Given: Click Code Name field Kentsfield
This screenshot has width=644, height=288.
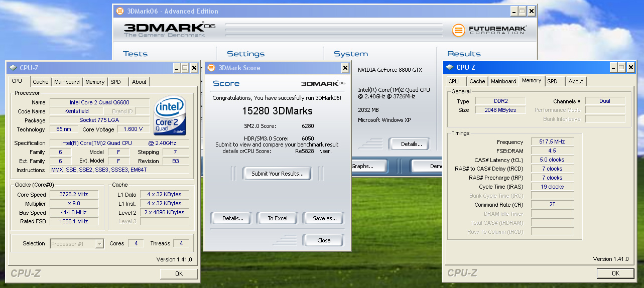Looking at the screenshot, I should 76,111.
